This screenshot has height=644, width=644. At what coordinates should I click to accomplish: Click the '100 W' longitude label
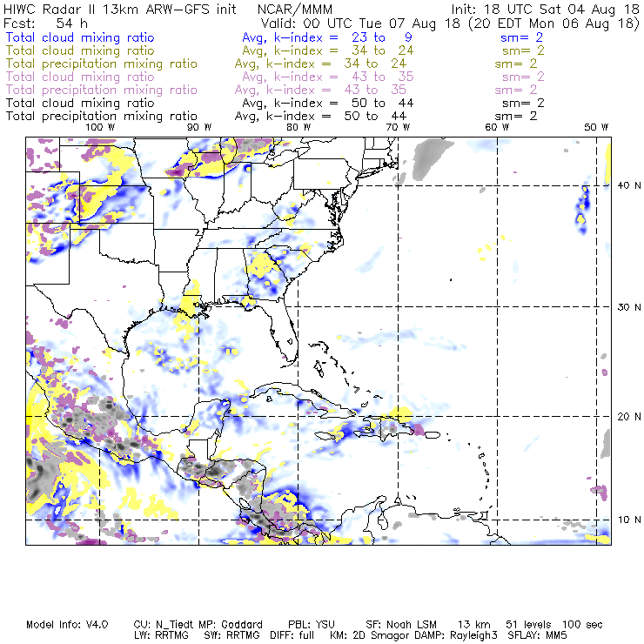pos(100,127)
